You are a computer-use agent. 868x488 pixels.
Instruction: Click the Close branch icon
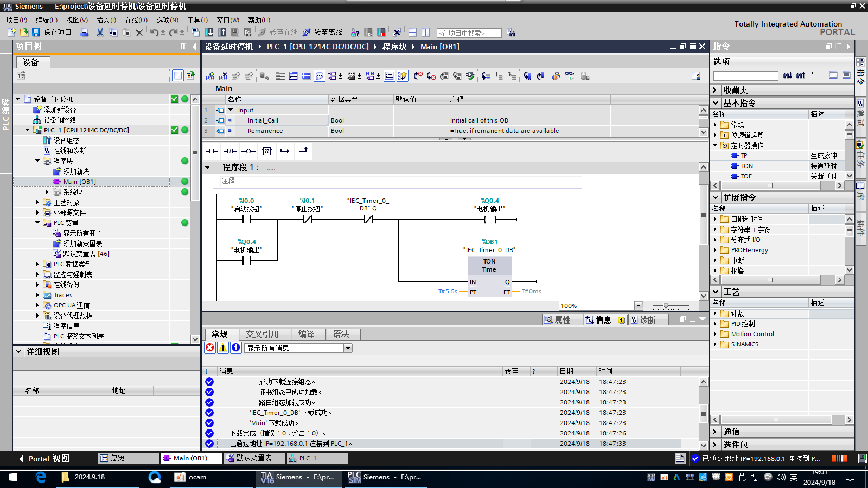pos(303,151)
